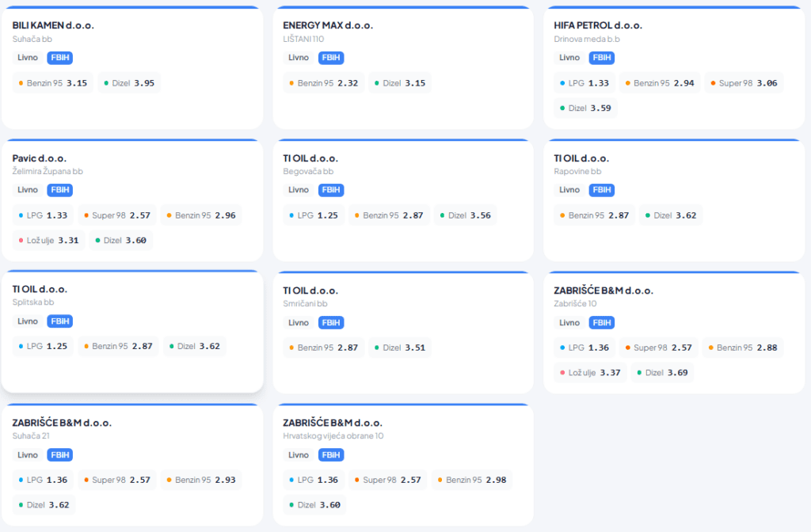Select Benzin 95 price 3.15 on BILI KAMEN
This screenshot has width=811, height=532.
(52, 83)
